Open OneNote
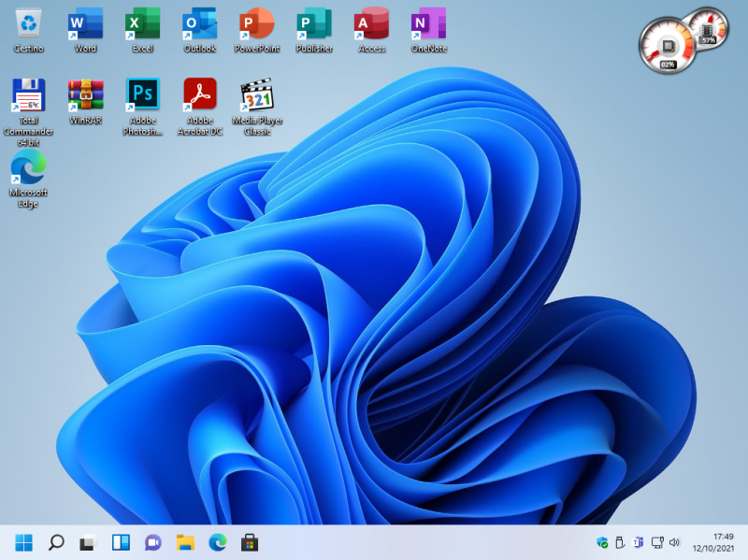The image size is (748, 560). pyautogui.click(x=428, y=25)
